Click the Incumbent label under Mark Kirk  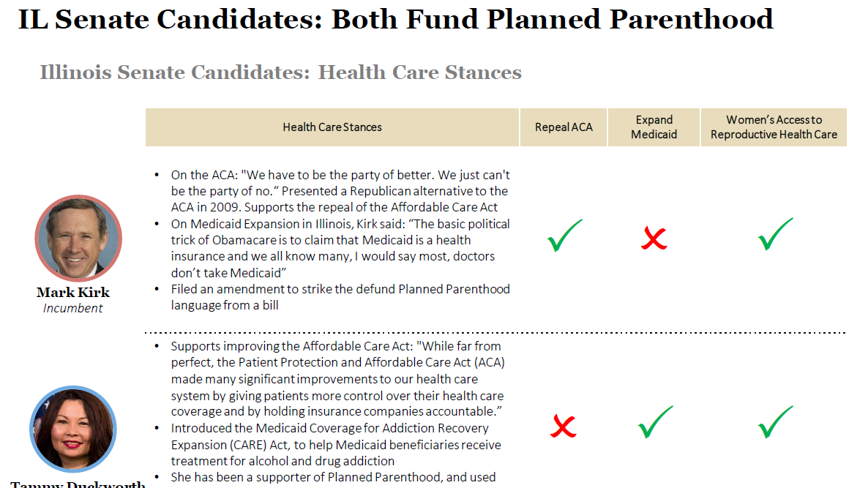click(73, 308)
